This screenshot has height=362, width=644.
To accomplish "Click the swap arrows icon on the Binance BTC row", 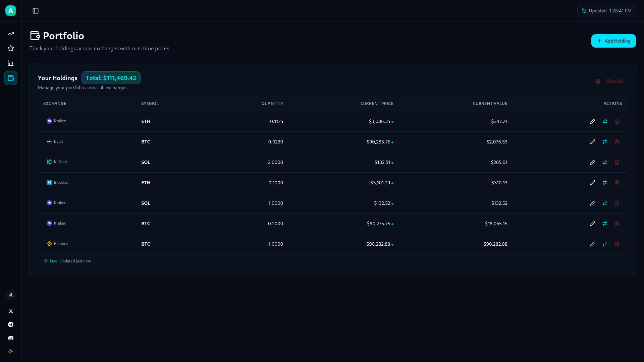I will pos(605,244).
